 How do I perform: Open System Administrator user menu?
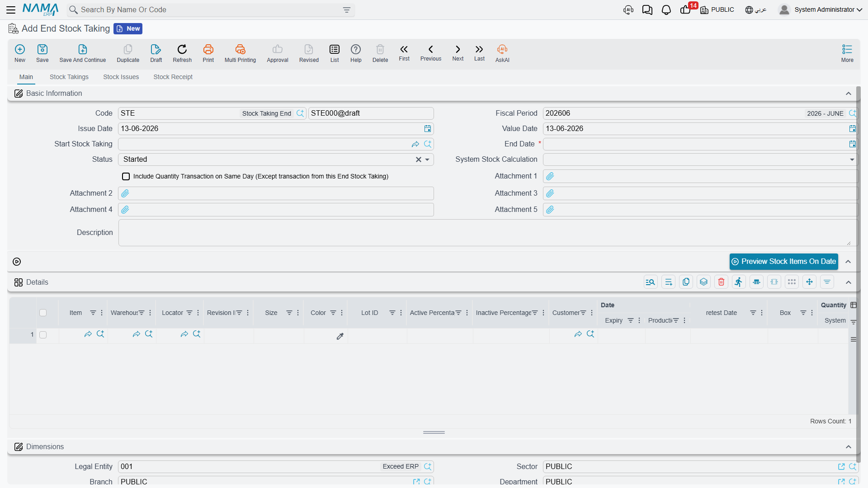(821, 9)
